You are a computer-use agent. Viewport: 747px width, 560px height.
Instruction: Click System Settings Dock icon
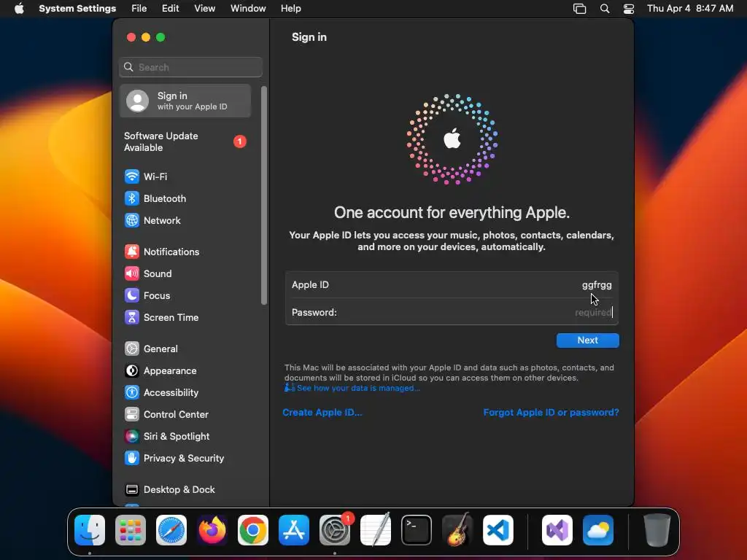pyautogui.click(x=335, y=530)
